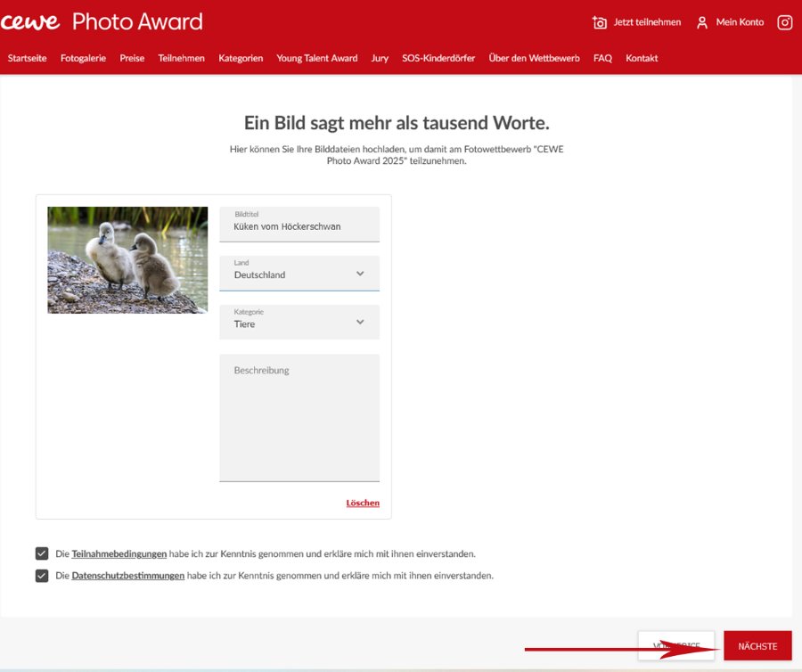The width and height of the screenshot is (802, 672).
Task: Open the Teilnahmebedingungen link
Action: pyautogui.click(x=119, y=553)
